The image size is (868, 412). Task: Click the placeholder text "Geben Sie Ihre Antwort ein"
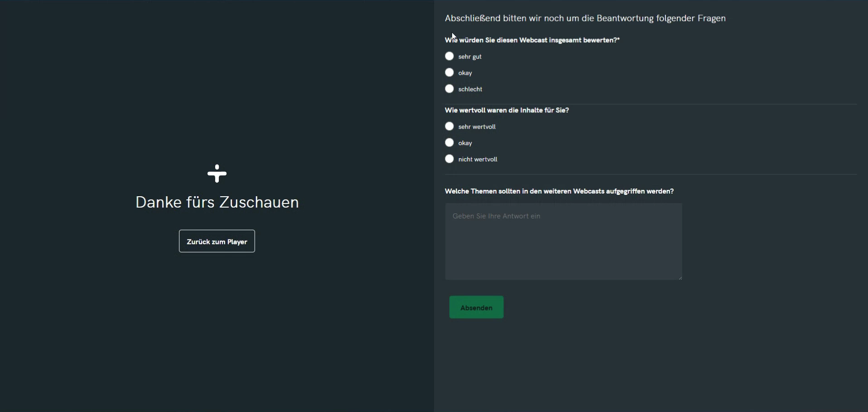[x=497, y=216]
